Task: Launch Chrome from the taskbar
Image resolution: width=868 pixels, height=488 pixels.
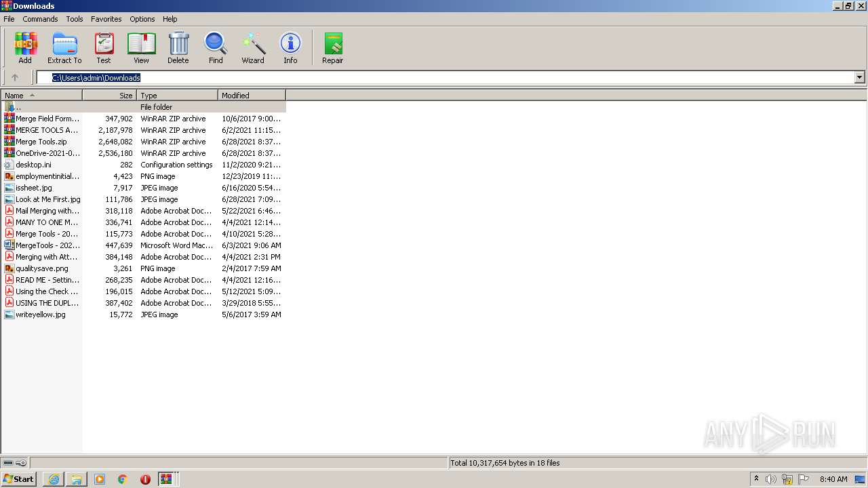Action: (x=123, y=479)
